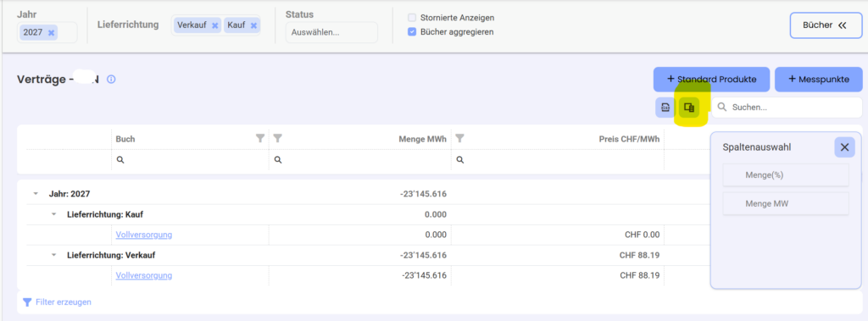Viewport: 868px width, 321px height.
Task: Open the column chooser icon
Action: pyautogui.click(x=689, y=108)
